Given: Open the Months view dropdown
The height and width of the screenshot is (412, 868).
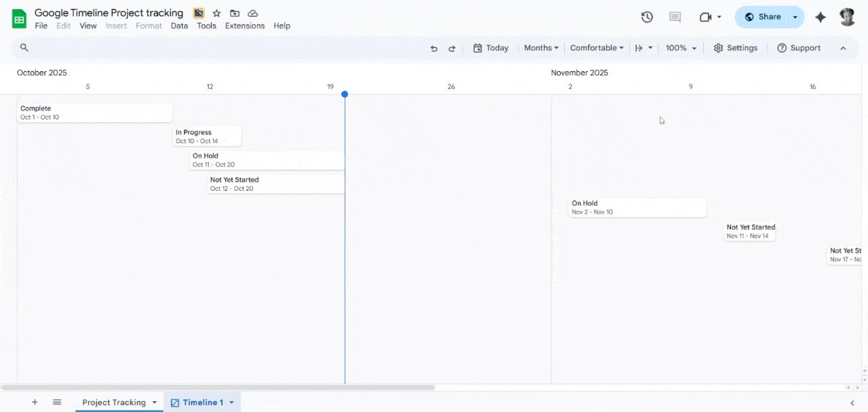Looking at the screenshot, I should point(541,48).
